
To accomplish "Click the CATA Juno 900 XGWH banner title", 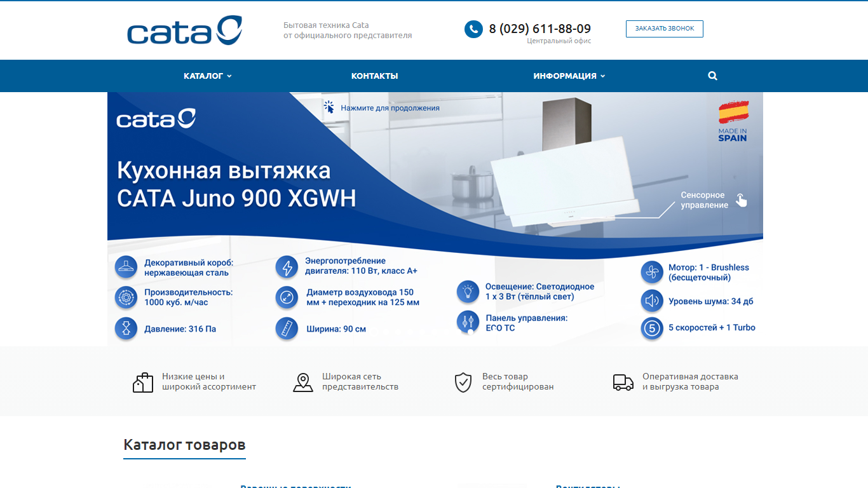I will (x=236, y=184).
